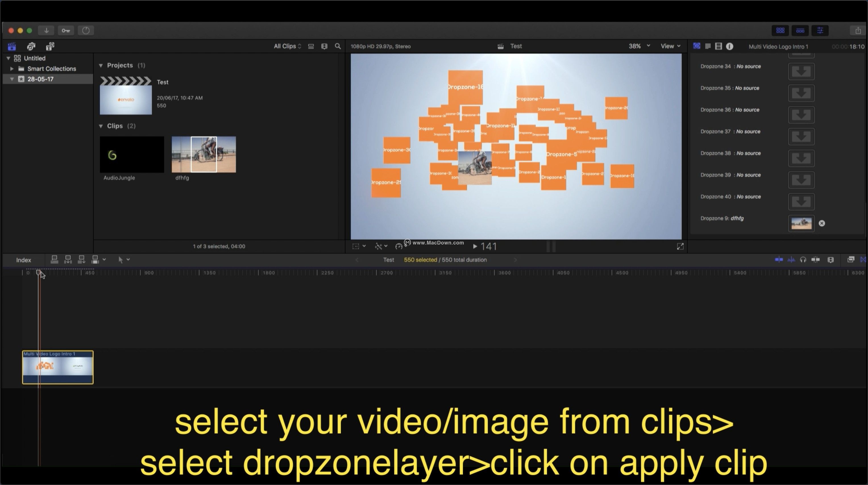Toggle the timeline panel visibility button
Viewport: 868px width, 485px height.
pos(800,30)
